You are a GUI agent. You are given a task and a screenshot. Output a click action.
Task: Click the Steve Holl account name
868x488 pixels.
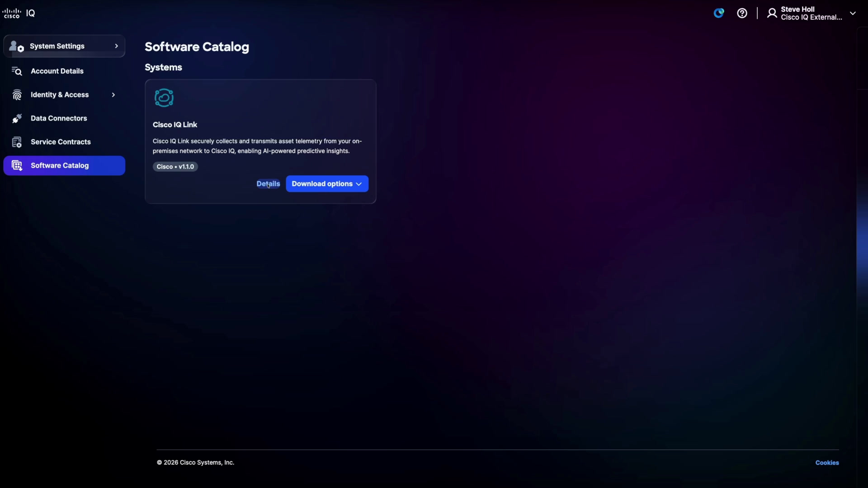click(797, 9)
